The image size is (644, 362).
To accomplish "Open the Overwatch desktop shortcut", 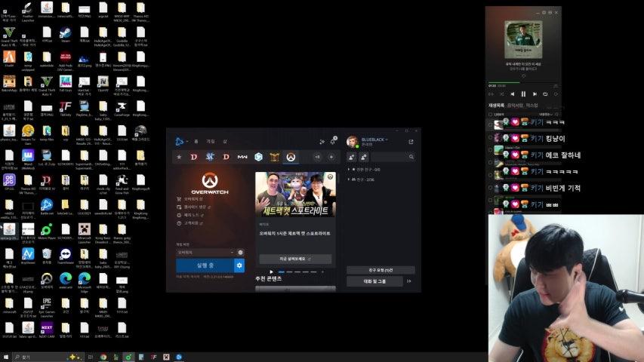I will coord(46,281).
